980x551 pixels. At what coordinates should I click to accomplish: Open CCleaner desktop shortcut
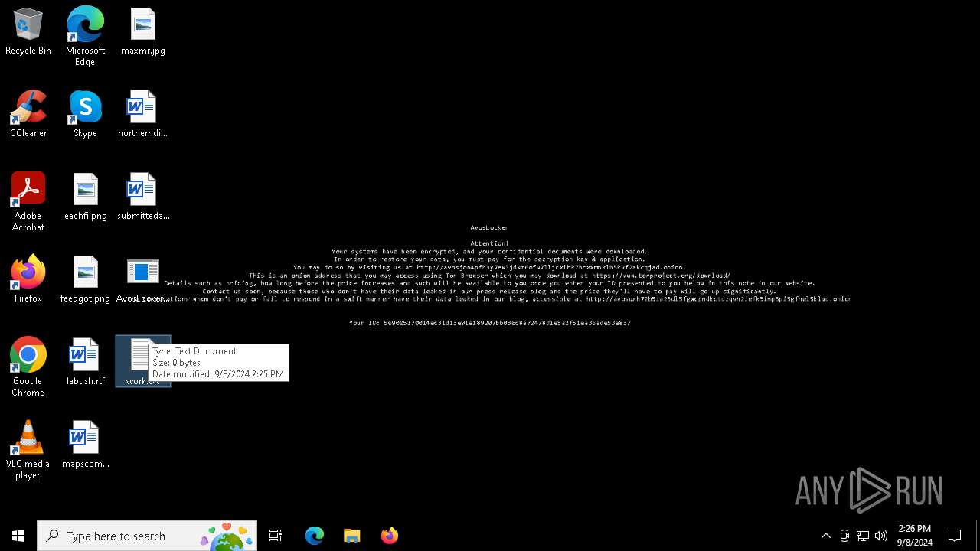tap(28, 115)
